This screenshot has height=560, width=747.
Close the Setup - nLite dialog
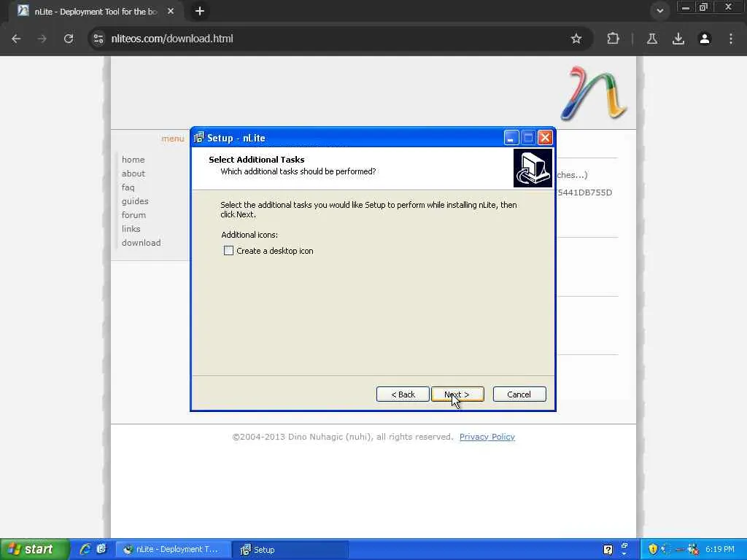click(x=545, y=138)
